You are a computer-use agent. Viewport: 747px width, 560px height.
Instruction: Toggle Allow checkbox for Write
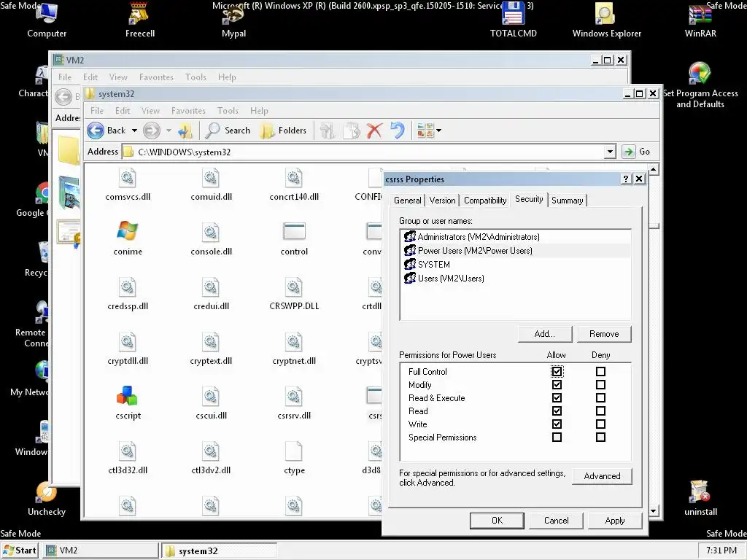(x=557, y=424)
